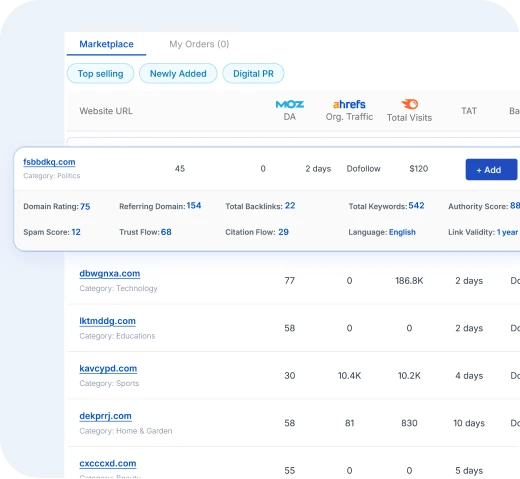520x479 pixels.
Task: Open the cxcccxd.com link
Action: (108, 464)
